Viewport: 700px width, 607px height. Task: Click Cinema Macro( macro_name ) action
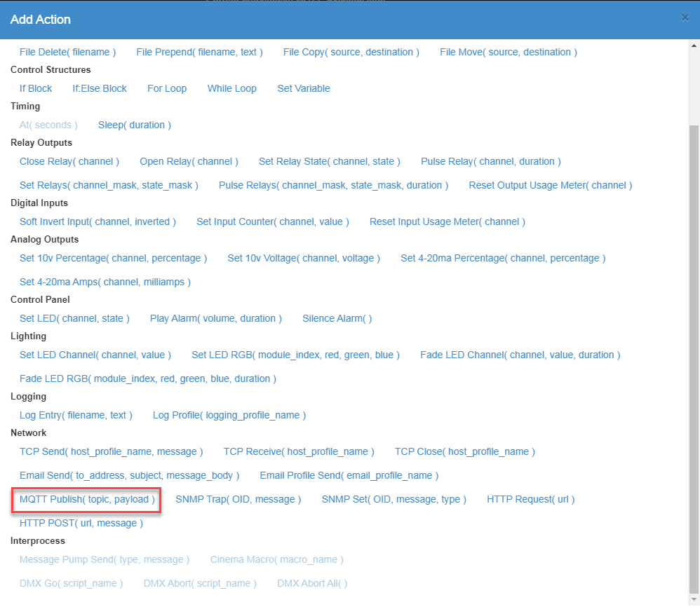tap(277, 560)
